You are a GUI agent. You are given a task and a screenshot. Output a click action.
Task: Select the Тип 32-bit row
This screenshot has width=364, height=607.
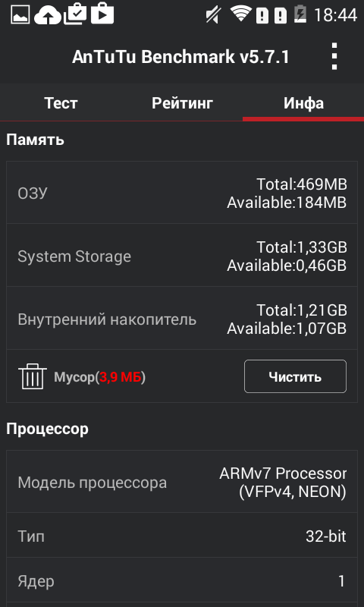182,536
